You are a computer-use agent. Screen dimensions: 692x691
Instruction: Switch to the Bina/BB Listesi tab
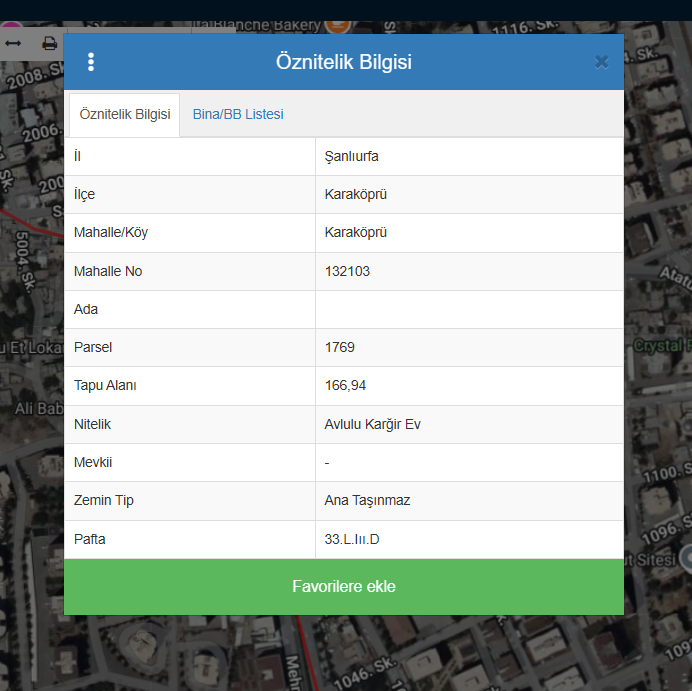[x=238, y=114]
